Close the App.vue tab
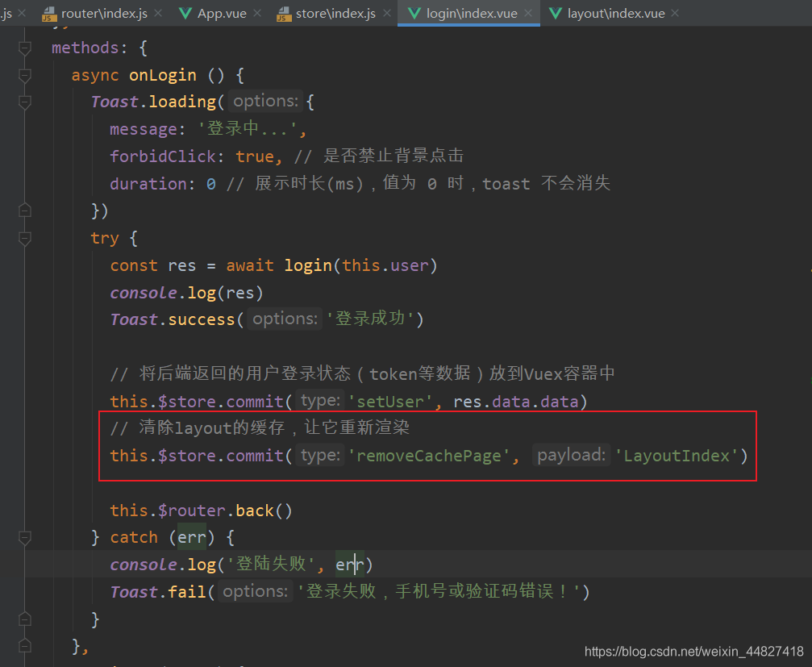Screen dimensions: 812x667 (x=257, y=14)
